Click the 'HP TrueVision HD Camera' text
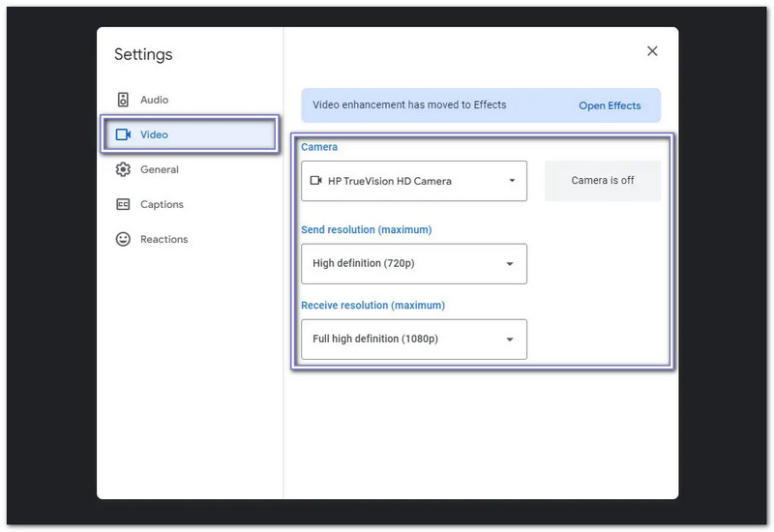The image size is (774, 532). pyautogui.click(x=390, y=181)
